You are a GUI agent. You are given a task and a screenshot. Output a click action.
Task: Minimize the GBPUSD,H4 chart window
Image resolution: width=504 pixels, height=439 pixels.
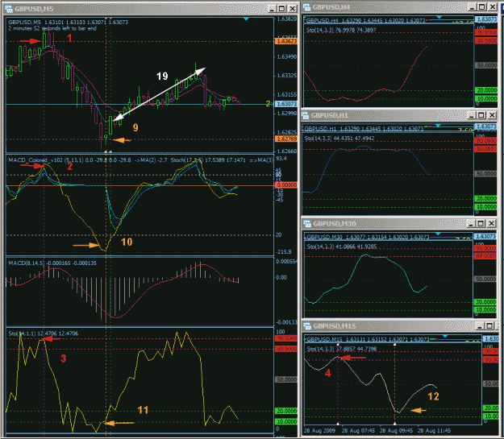coord(472,6)
